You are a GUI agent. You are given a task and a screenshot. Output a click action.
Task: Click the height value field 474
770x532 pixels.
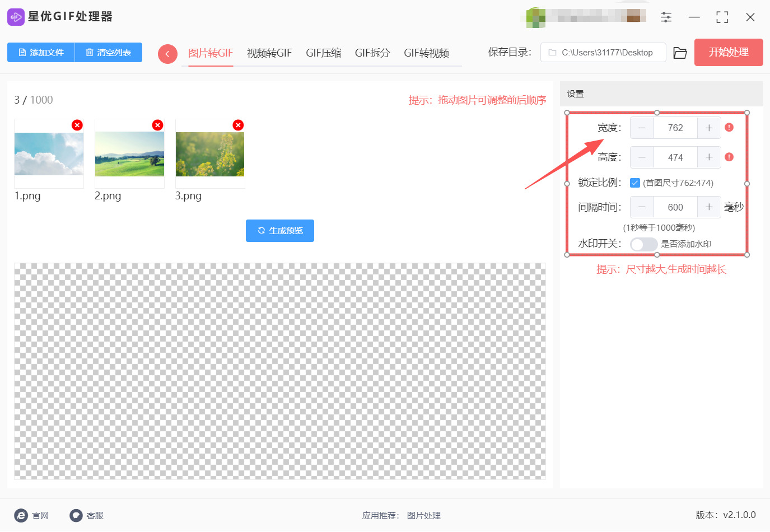[675, 157]
